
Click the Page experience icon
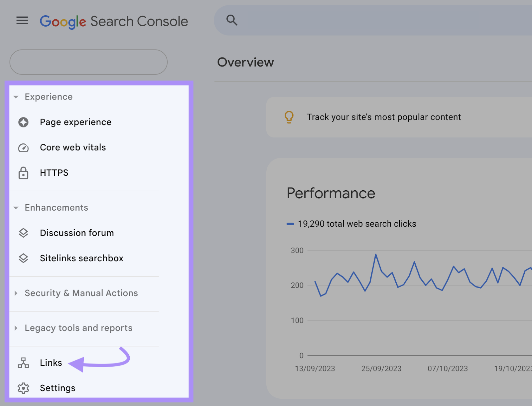(23, 122)
